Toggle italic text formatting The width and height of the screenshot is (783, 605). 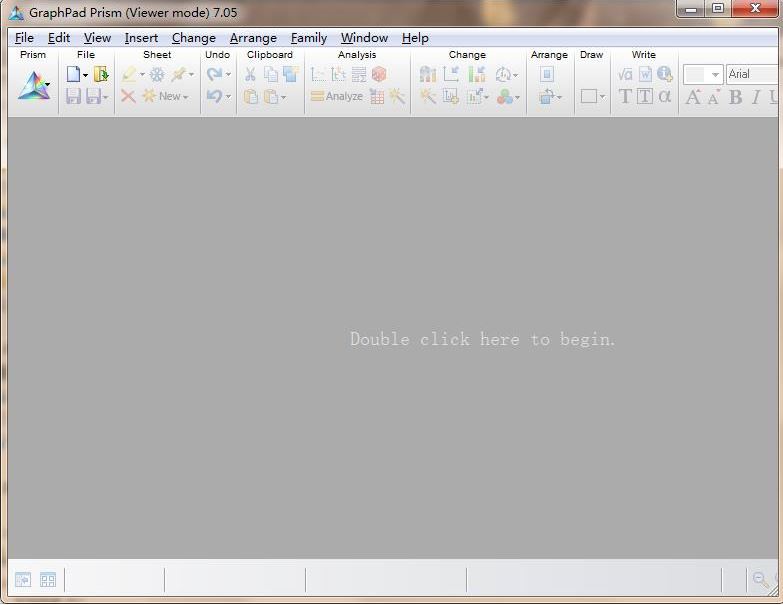pos(755,97)
